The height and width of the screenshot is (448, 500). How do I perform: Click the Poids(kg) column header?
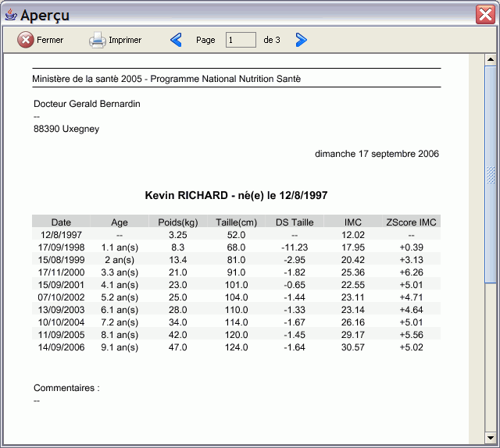click(x=178, y=222)
